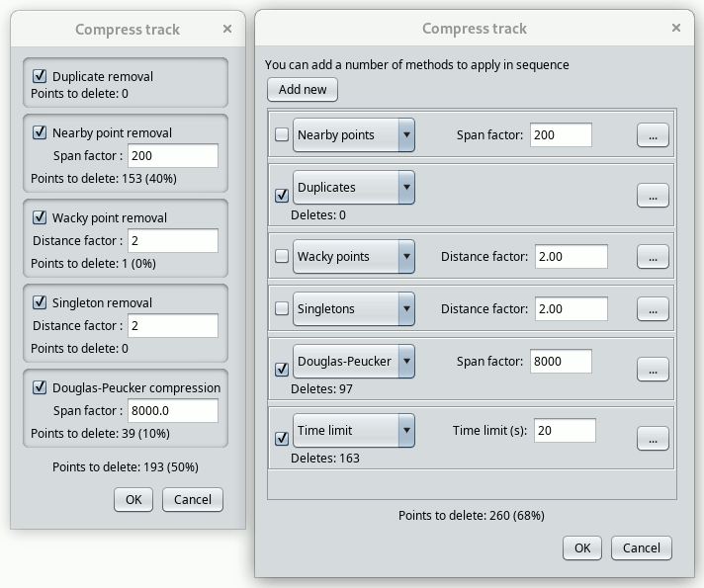Click the '...' button in Nearby points row

click(x=652, y=135)
